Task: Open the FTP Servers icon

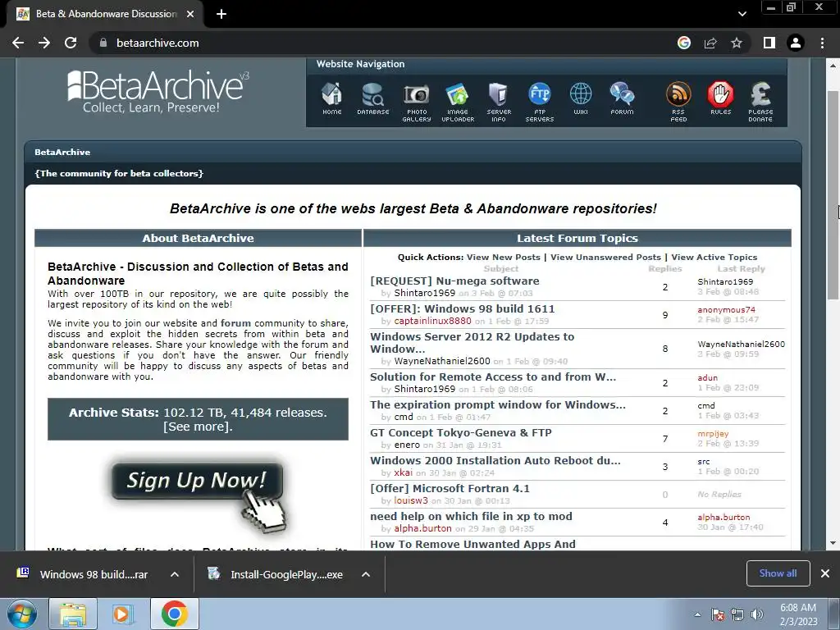Action: point(540,103)
